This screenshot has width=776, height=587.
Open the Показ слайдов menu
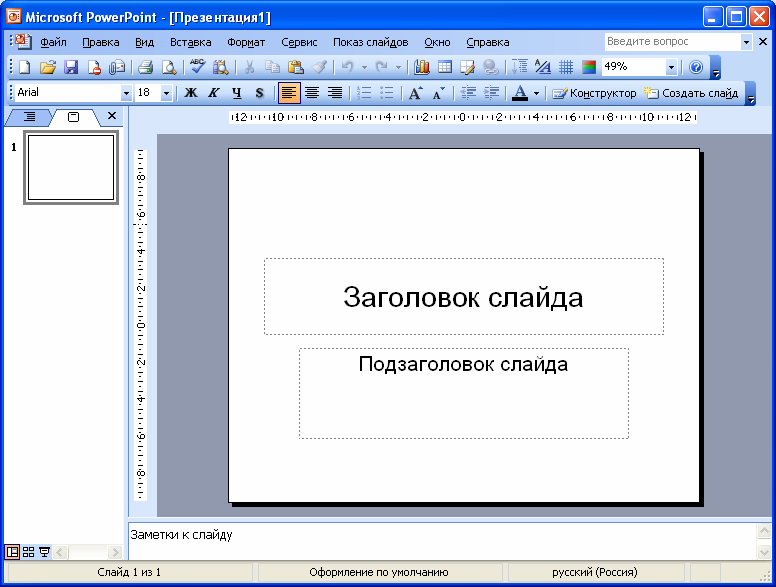tap(370, 42)
